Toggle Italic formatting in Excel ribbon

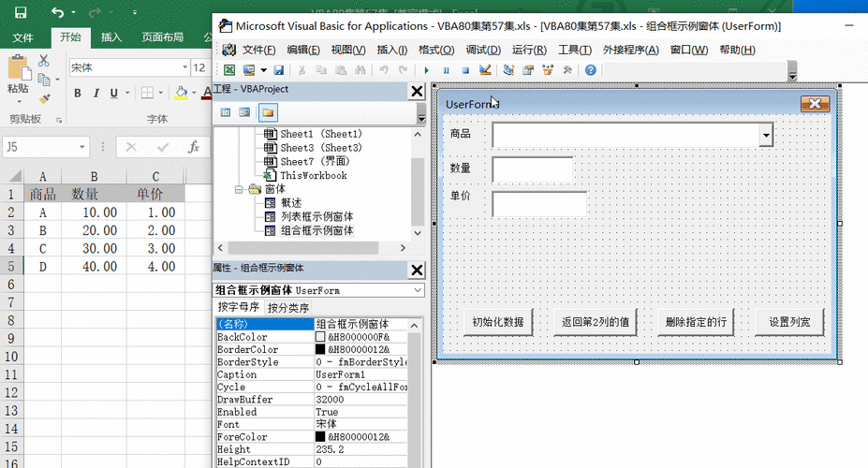pyautogui.click(x=97, y=94)
